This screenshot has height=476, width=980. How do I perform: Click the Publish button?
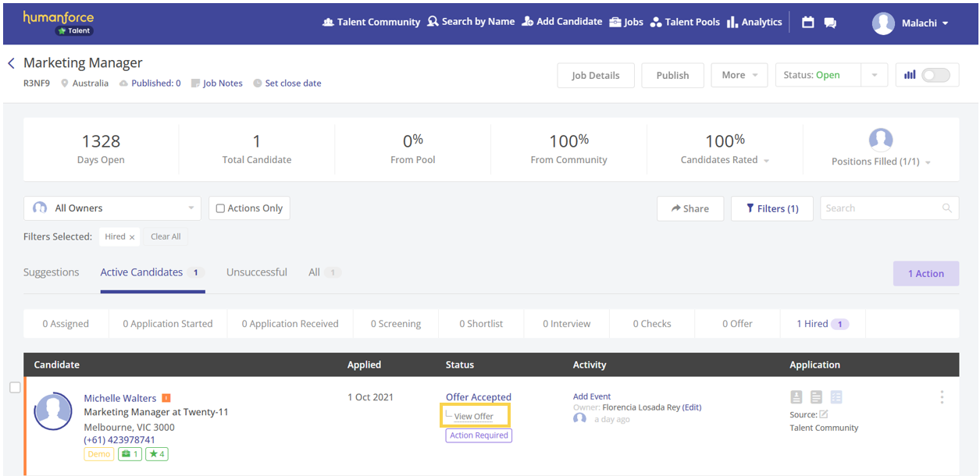672,76
